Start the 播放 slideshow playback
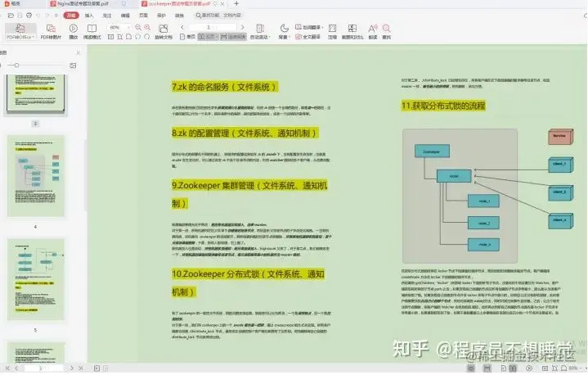Screen dimensions: 588x375 (74, 32)
